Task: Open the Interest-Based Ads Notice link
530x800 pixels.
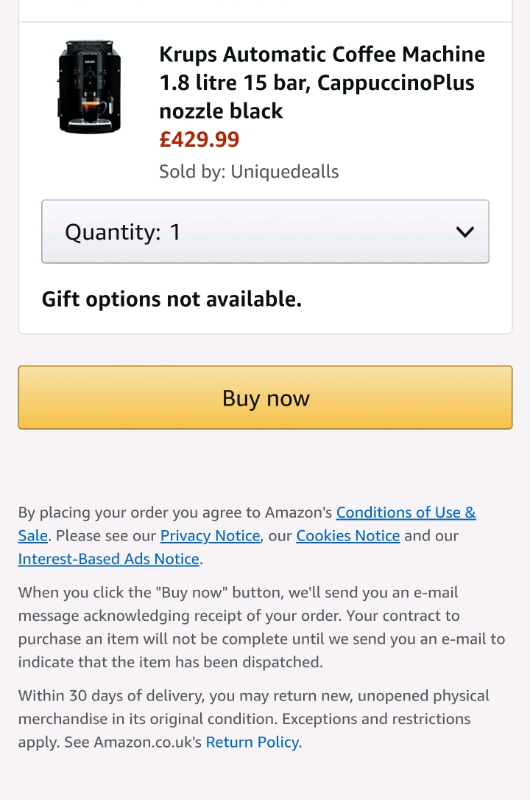Action: tap(109, 559)
